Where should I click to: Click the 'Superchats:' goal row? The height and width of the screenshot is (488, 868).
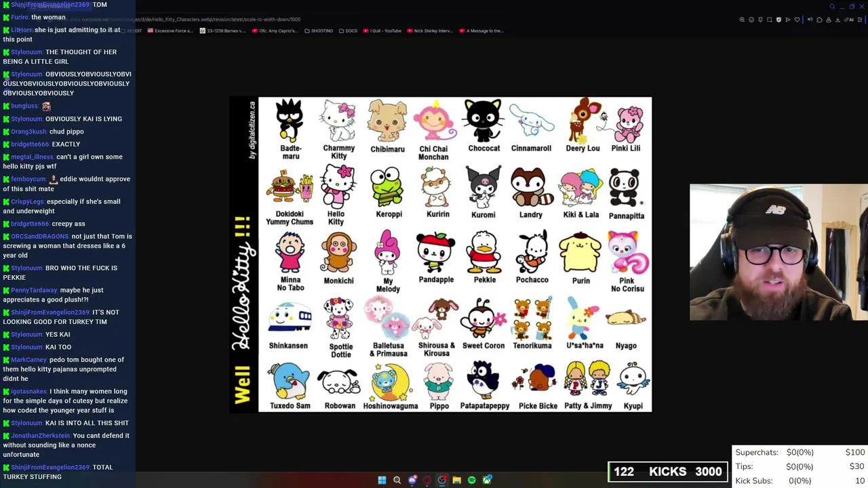(x=800, y=452)
